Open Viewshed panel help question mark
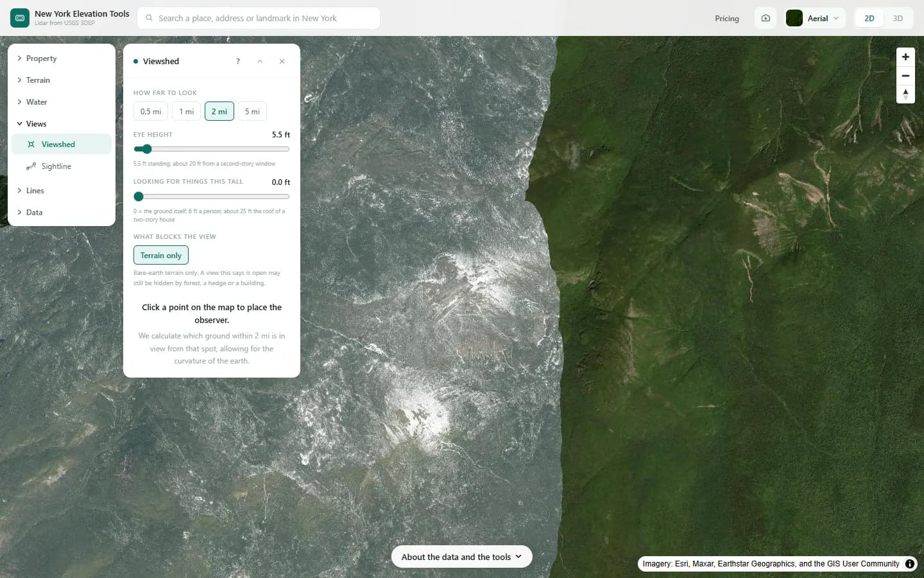The width and height of the screenshot is (924, 578). click(x=238, y=61)
